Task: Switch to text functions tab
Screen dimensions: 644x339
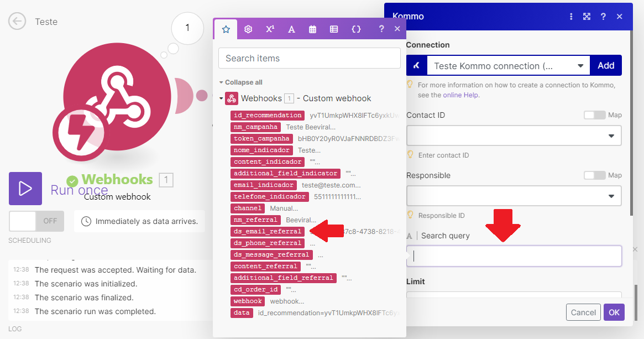Action: pos(291,29)
